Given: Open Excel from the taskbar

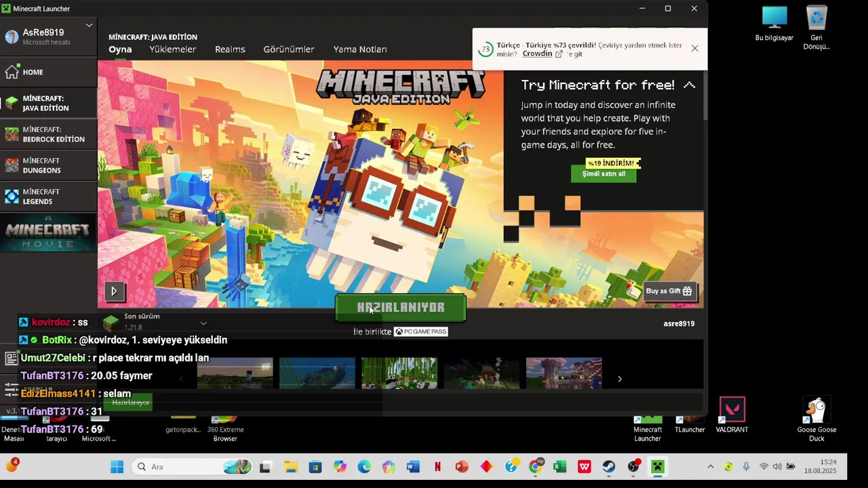Looking at the screenshot, I should [559, 466].
